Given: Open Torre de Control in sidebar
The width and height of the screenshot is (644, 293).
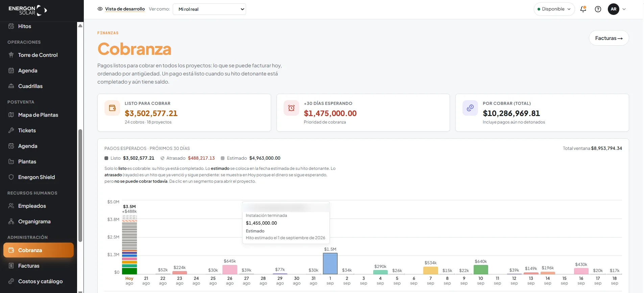Looking at the screenshot, I should coord(39,55).
